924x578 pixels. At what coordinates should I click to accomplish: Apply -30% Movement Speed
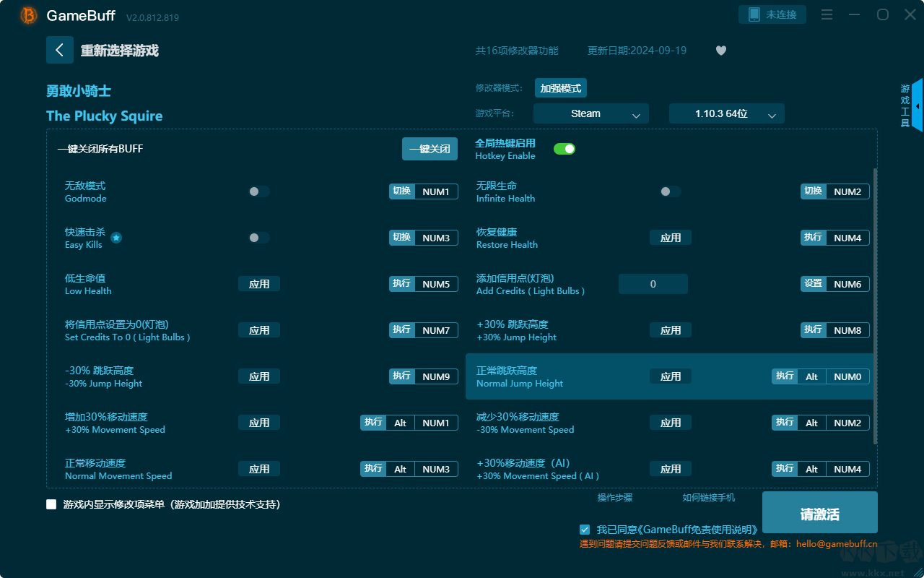671,423
